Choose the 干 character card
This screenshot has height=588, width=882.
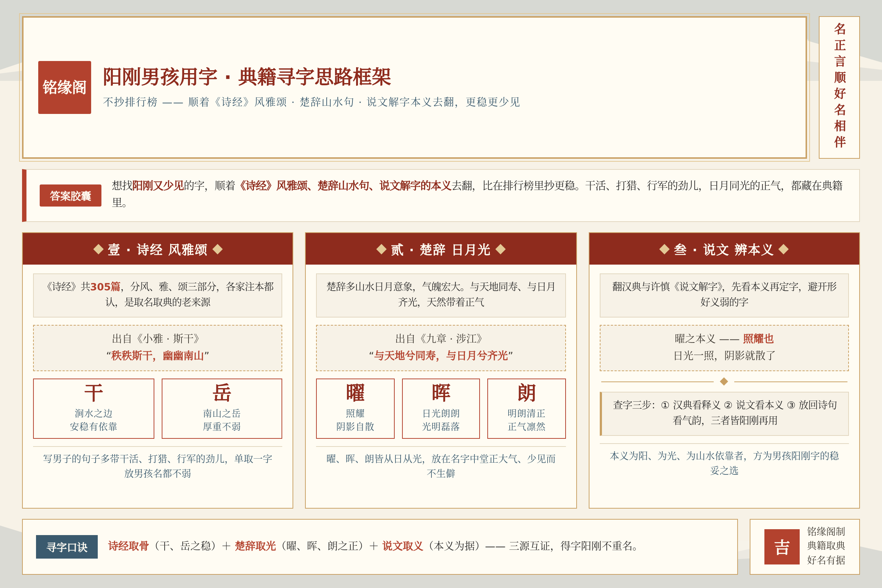[94, 408]
